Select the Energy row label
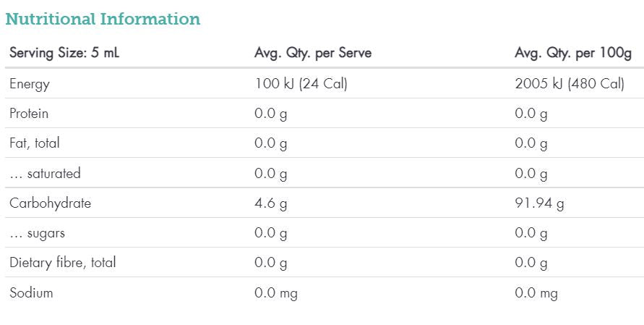The height and width of the screenshot is (325, 644). [x=30, y=84]
